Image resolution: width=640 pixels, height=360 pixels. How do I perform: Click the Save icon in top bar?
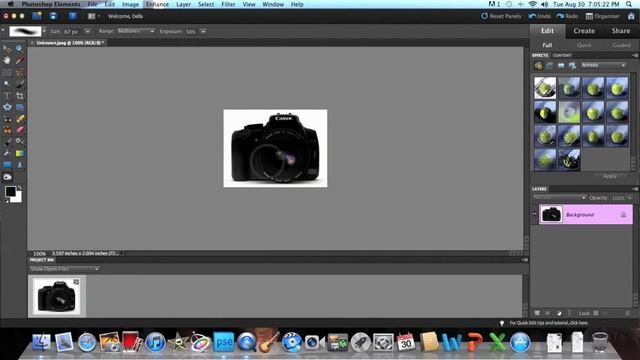click(53, 16)
